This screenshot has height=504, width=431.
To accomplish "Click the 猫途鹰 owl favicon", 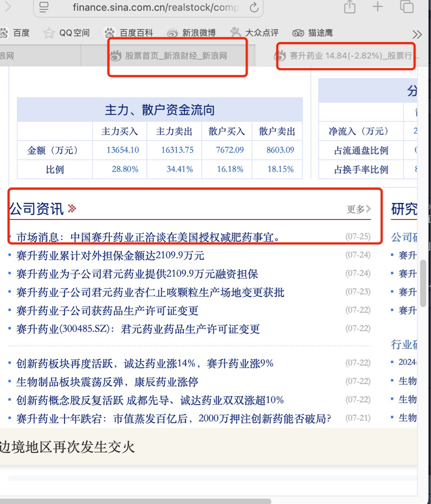I will [298, 33].
